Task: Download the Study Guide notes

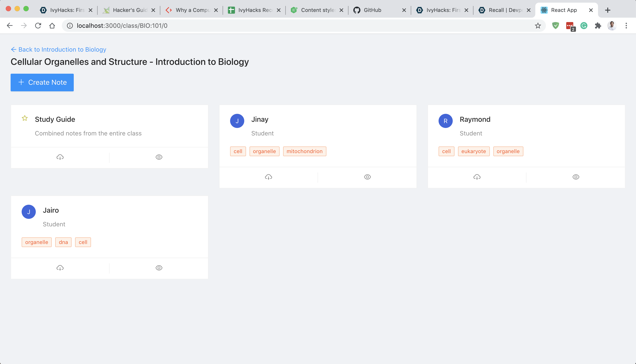Action: click(60, 157)
